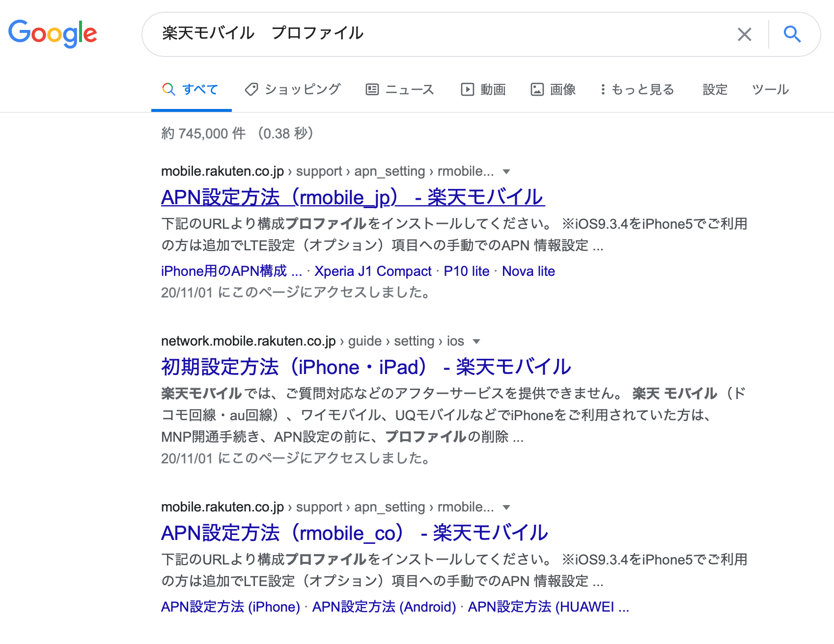Open the APN設定方法 (HUAWEI ... sitelink
The image size is (834, 644).
pos(548,607)
